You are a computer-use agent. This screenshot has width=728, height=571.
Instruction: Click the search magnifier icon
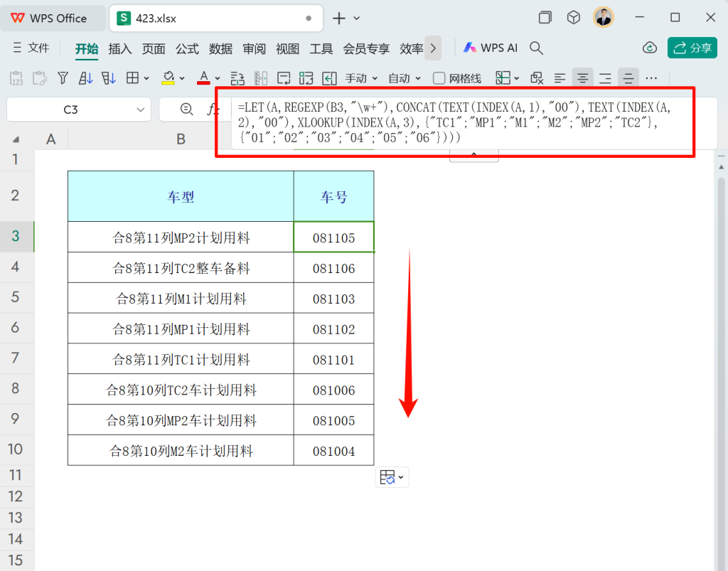point(536,48)
